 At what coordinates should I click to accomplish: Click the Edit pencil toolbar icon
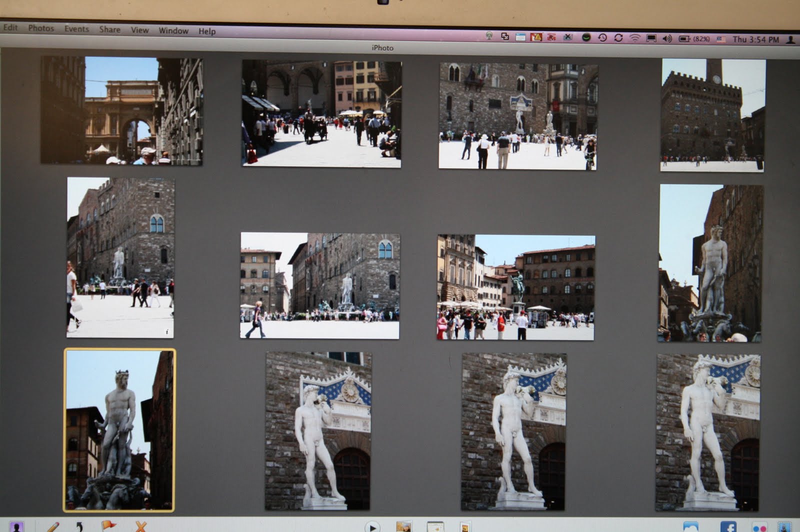coord(53,526)
